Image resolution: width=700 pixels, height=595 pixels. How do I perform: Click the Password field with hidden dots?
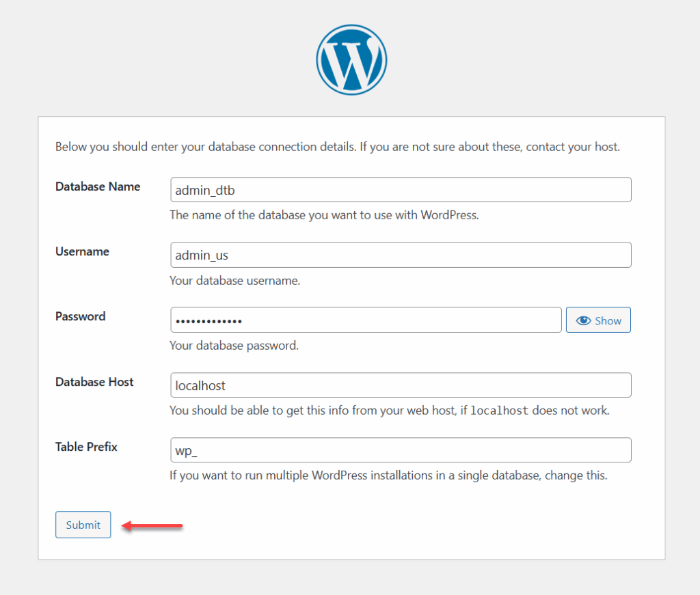(366, 320)
